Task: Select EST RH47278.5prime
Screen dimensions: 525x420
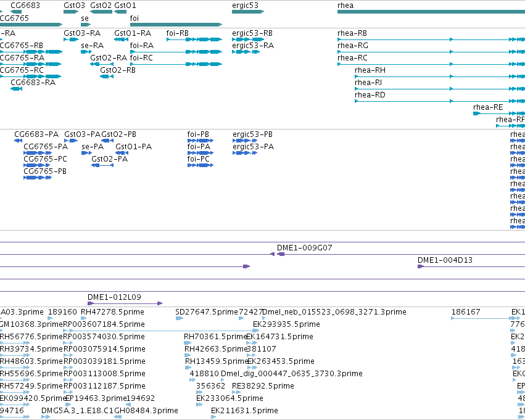Action: [83, 318]
